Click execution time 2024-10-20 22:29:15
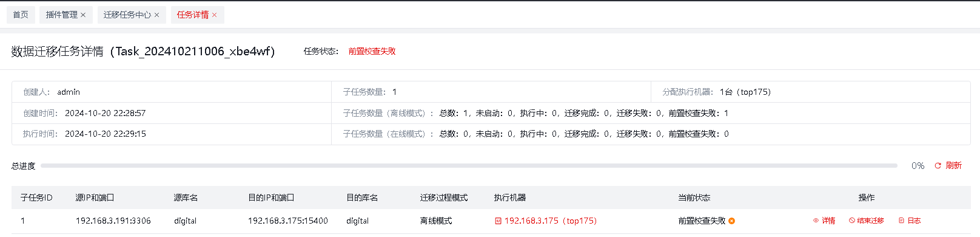The height and width of the screenshot is (237, 980). pyautogui.click(x=106, y=134)
